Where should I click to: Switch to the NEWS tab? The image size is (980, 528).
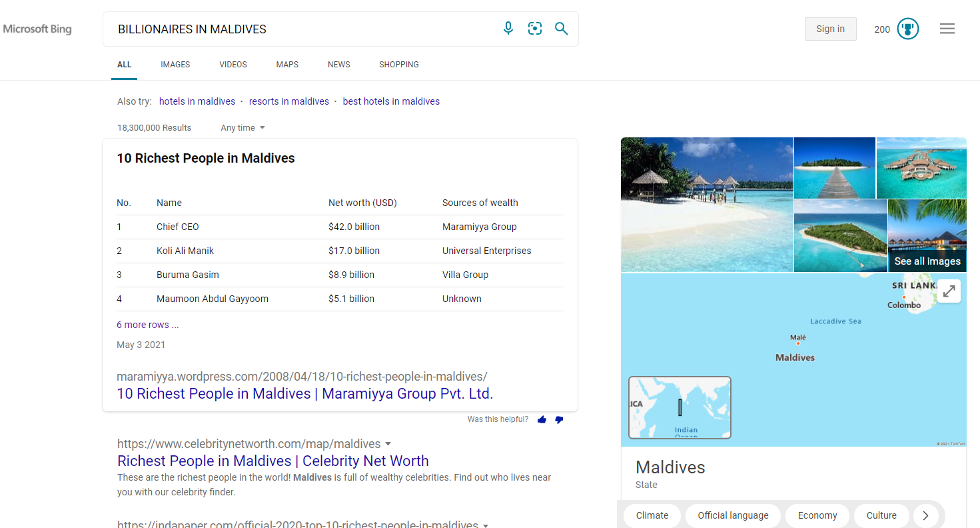(339, 65)
